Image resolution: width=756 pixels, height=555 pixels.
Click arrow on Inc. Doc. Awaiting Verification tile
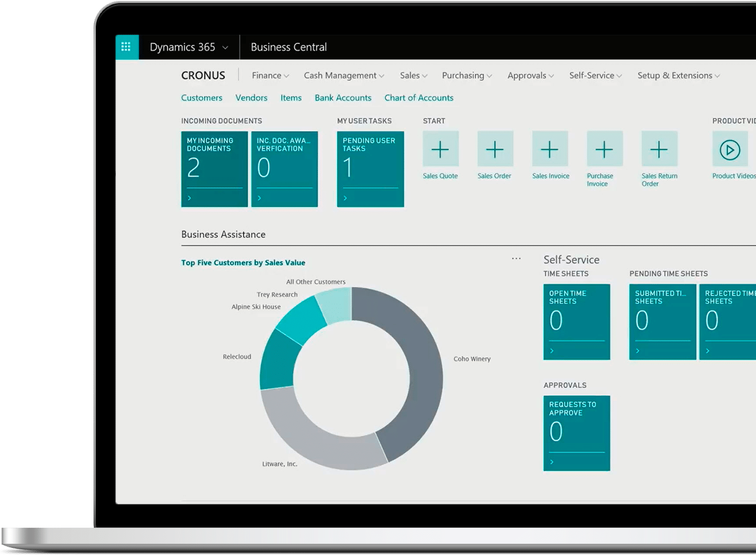click(x=259, y=198)
